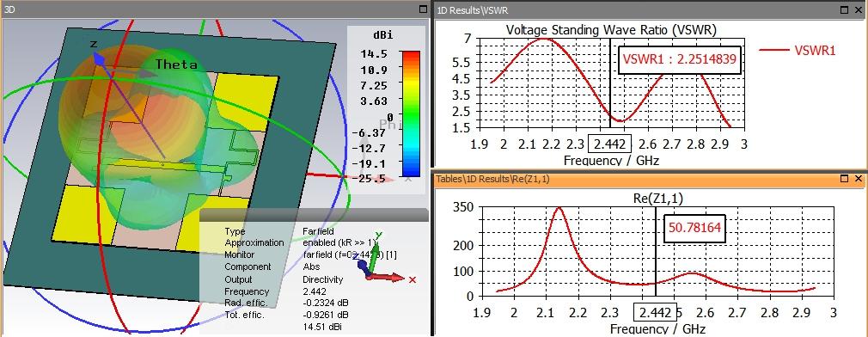Click the 2.442 frequency marker in VSWR plot
The image size is (868, 337).
click(609, 144)
